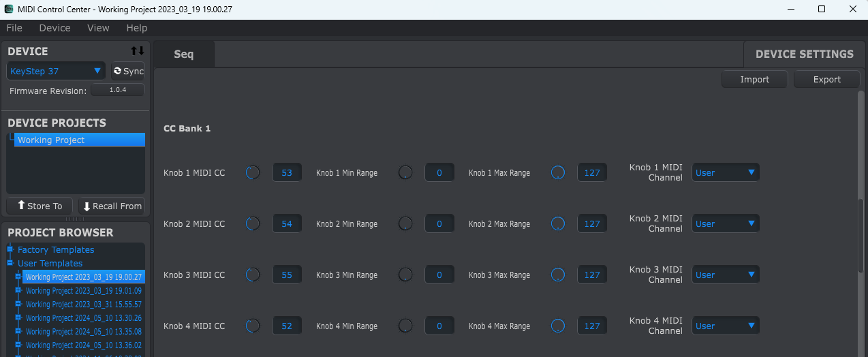Click the Recall From button
Screen dimensions: 868x357
(112, 206)
